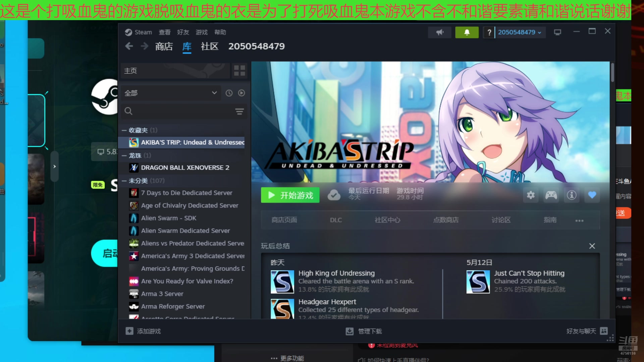Image resolution: width=644 pixels, height=362 pixels.
Task: Select Arma Reforger Server entry
Action: tap(181, 306)
